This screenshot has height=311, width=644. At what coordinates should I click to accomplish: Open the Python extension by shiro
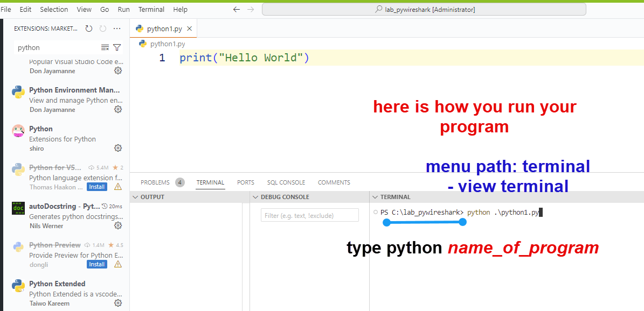[67, 139]
